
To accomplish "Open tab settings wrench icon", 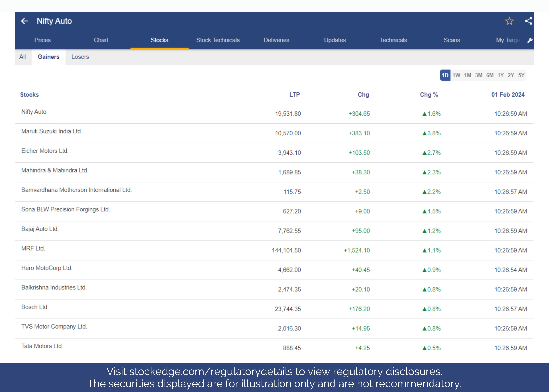I will (x=530, y=40).
